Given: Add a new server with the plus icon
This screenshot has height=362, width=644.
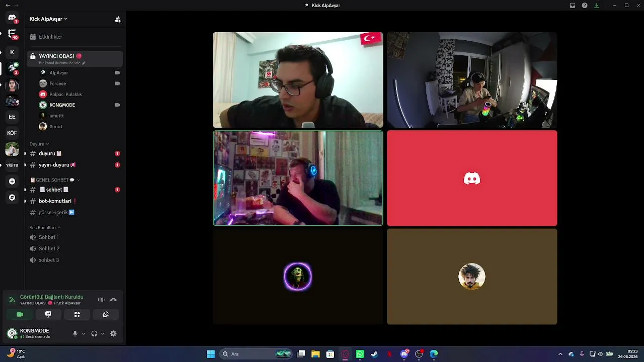Looking at the screenshot, I should [x=12, y=181].
